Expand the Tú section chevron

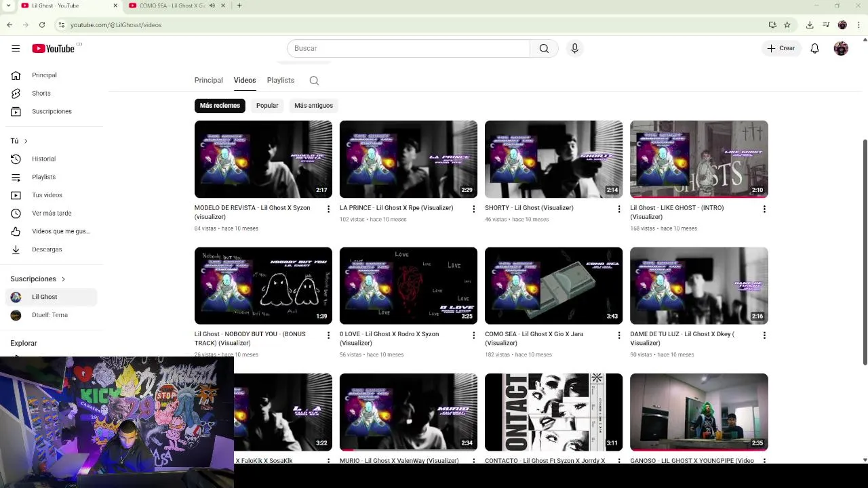(26, 141)
